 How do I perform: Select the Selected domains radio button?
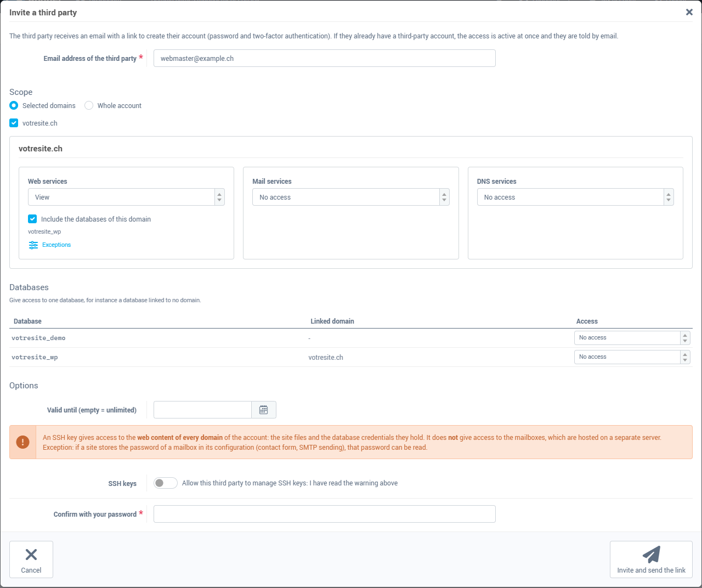pyautogui.click(x=14, y=105)
